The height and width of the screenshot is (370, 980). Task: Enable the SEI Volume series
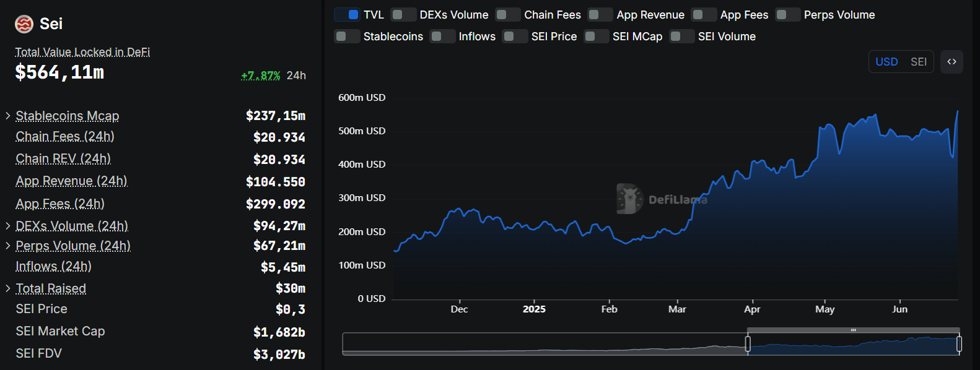(681, 37)
